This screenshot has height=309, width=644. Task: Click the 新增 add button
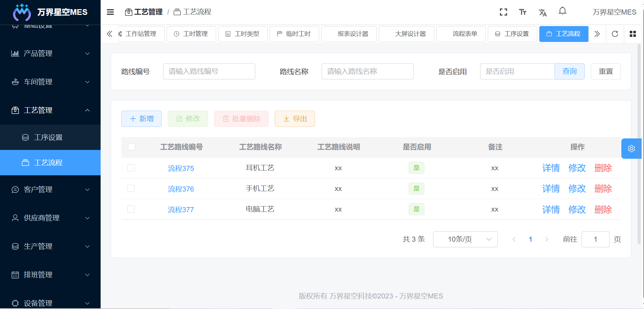pos(141,119)
